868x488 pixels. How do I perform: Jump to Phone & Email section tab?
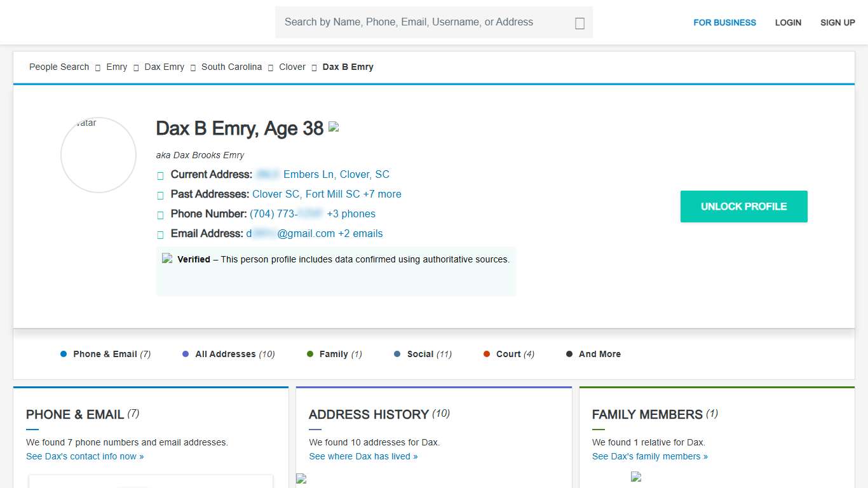pos(105,354)
